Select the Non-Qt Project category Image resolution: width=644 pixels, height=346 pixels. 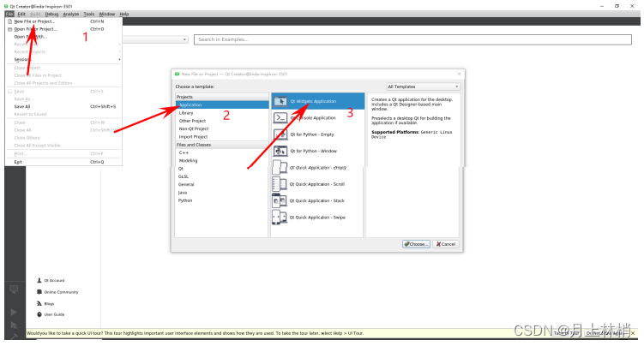click(x=222, y=128)
